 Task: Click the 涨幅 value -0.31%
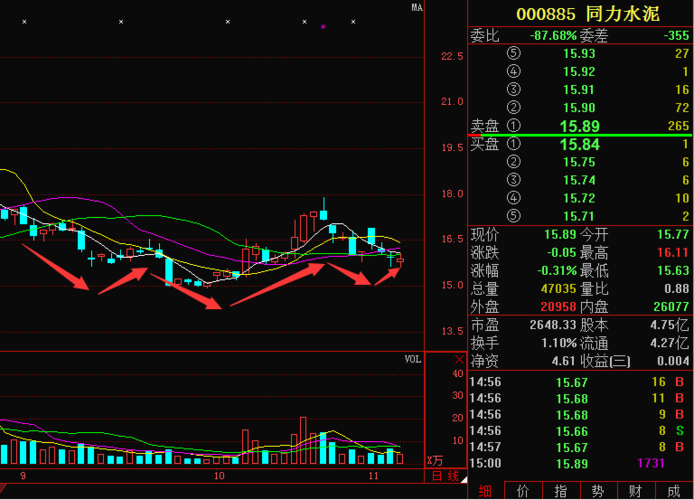pyautogui.click(x=557, y=270)
